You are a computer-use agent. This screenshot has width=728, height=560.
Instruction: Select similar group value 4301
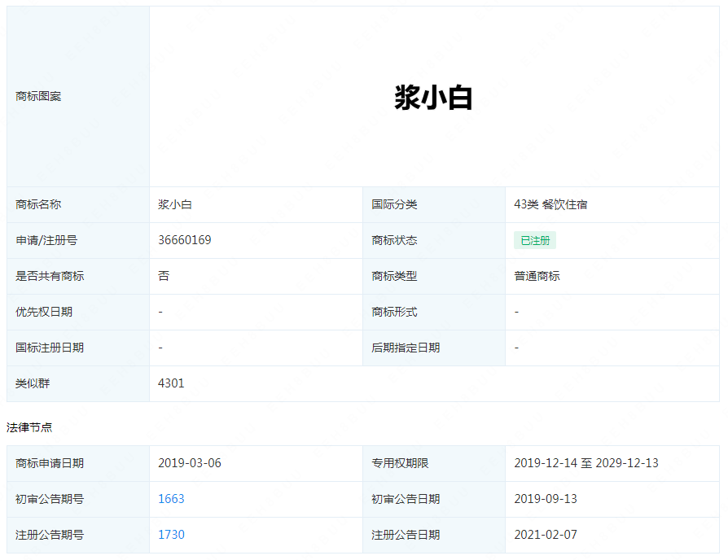pyautogui.click(x=171, y=383)
